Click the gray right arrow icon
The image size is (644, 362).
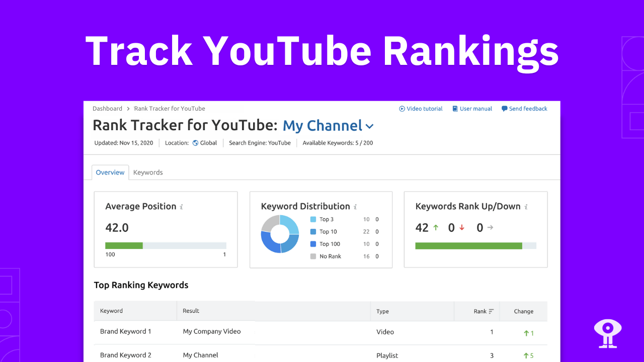click(490, 228)
